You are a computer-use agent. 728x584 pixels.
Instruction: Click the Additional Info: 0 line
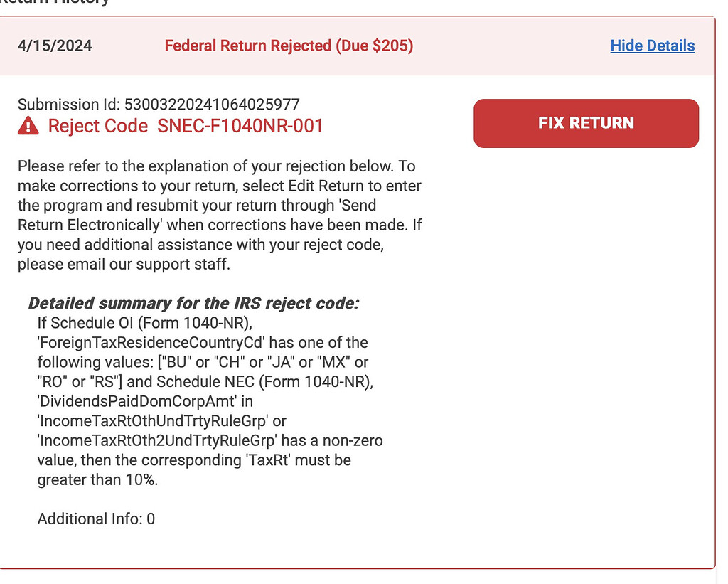[x=96, y=519]
